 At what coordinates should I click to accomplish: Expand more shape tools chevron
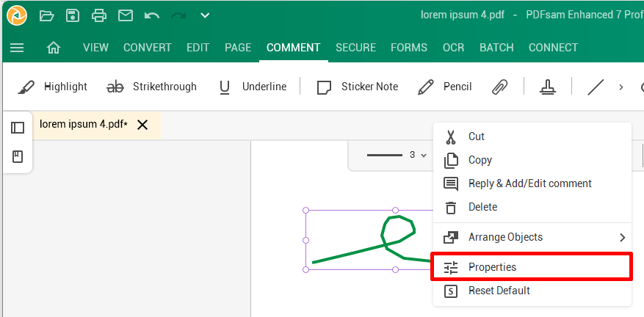coord(621,87)
